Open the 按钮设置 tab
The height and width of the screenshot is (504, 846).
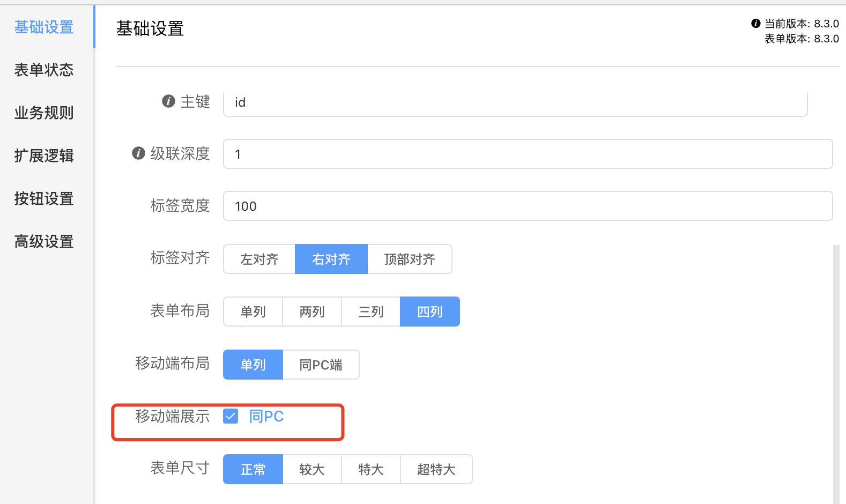click(x=44, y=199)
